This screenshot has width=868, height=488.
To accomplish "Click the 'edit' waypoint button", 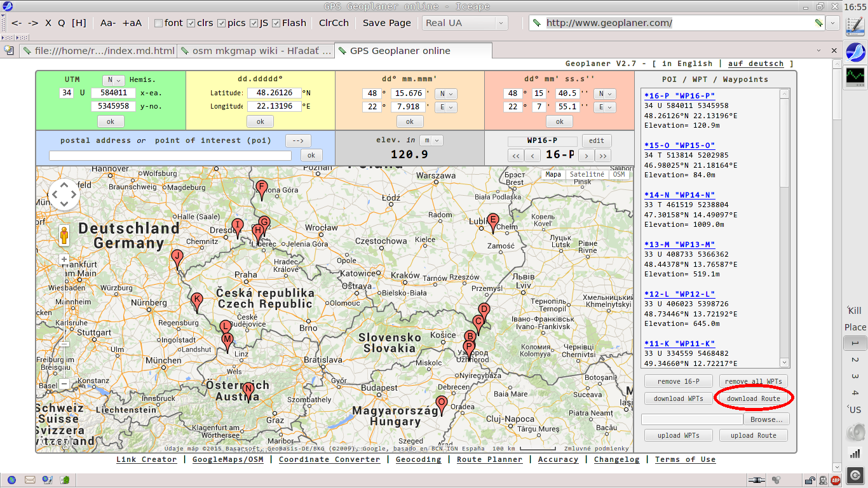I will coord(597,140).
